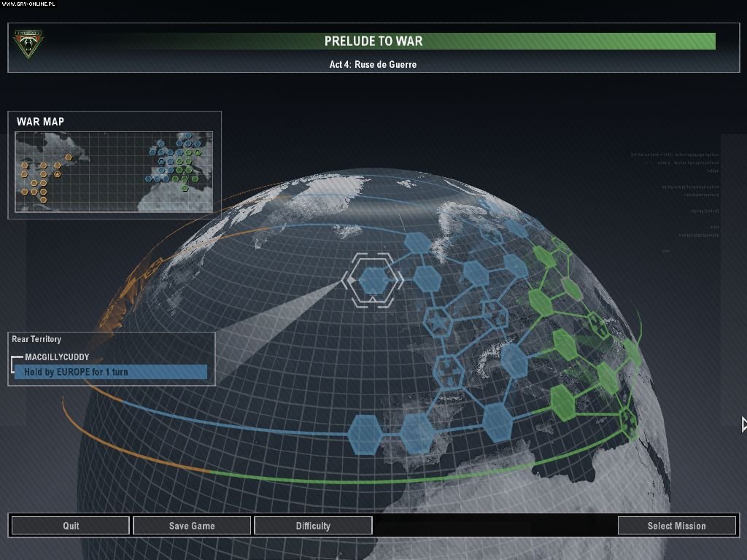Select the orange star hex on War Map
This screenshot has height=560, width=747.
(57, 174)
